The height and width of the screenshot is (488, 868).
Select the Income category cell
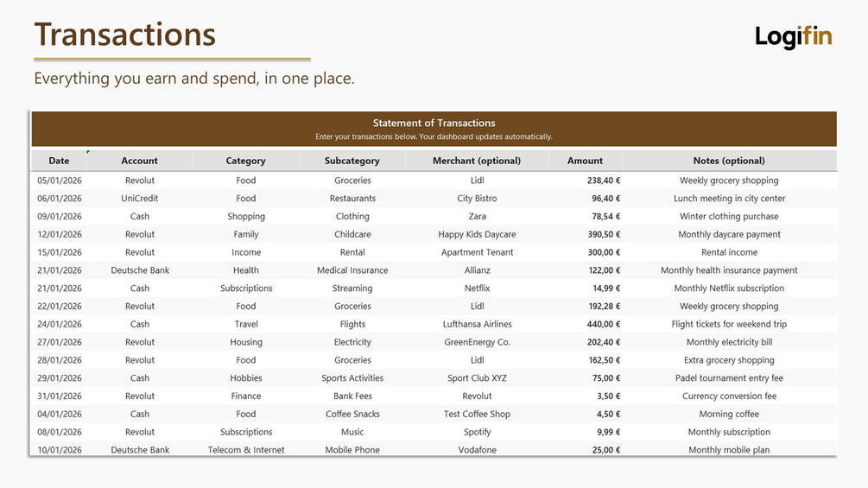246,252
